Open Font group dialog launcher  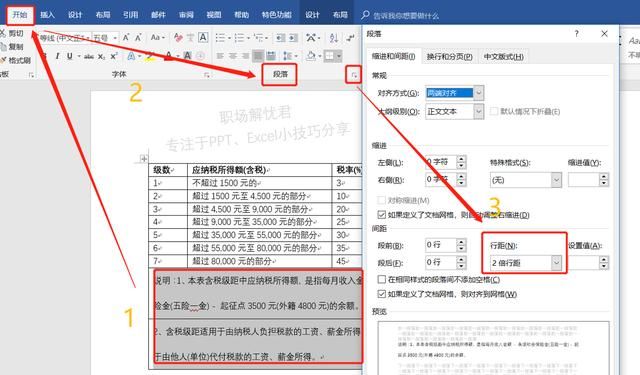point(207,75)
